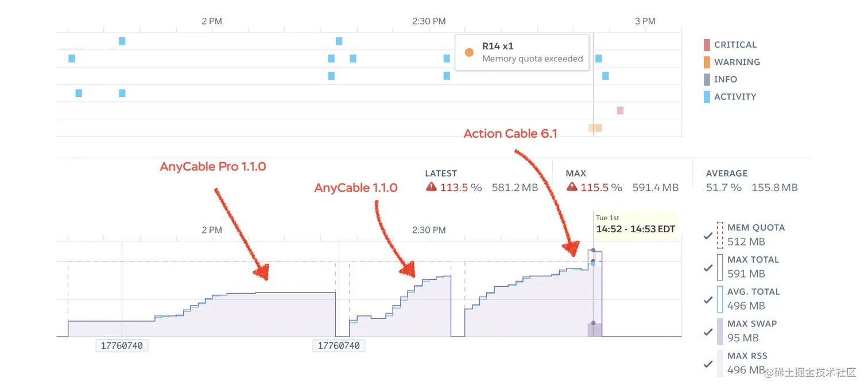Screen dimensions: 868x390
Task: Click the blue AVG. TOTAL line indicator
Action: tap(719, 299)
